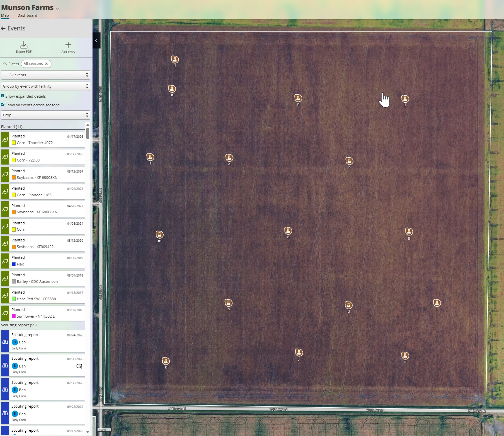This screenshot has height=436, width=504.
Task: Remove the All seasons filter chip
Action: tap(46, 64)
